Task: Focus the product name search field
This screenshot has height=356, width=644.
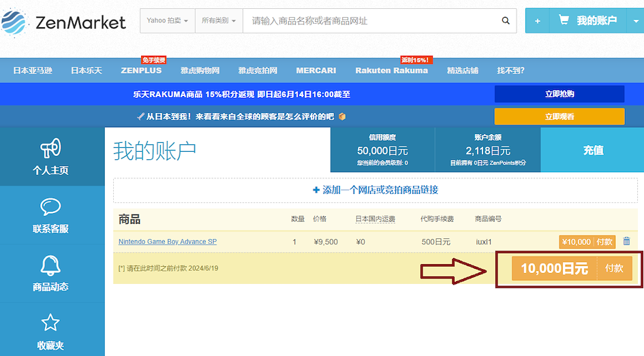Action: (369, 20)
